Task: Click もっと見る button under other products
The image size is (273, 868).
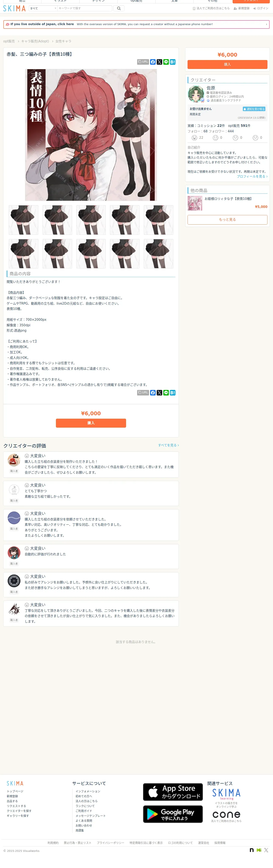Action: [227, 220]
